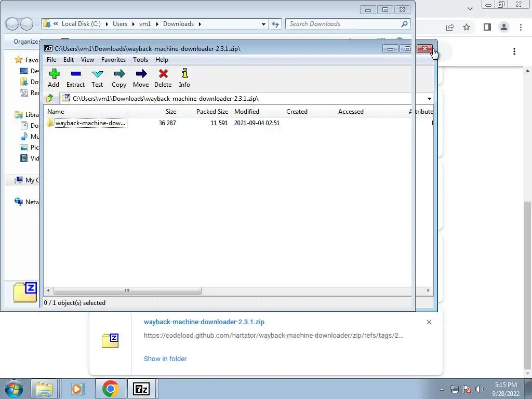Sort by the Name column header

86,112
